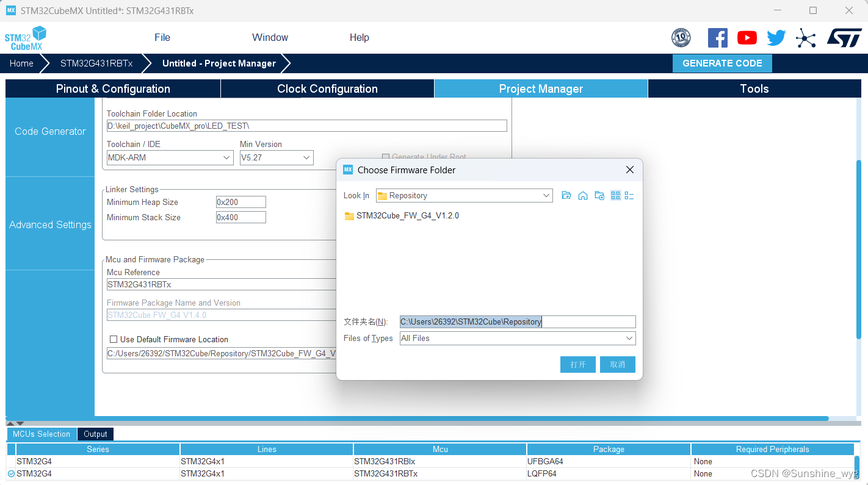
Task: Select the MCUs Selection tab
Action: tap(42, 434)
